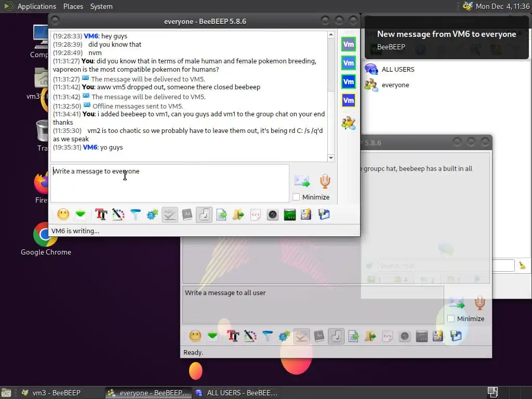Open the Applications menu

(37, 6)
